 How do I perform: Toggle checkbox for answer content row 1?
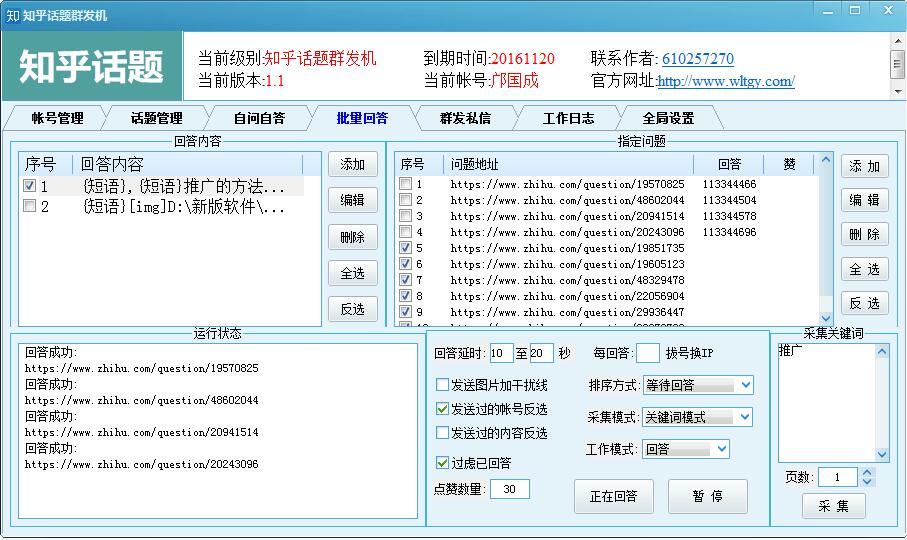point(30,186)
